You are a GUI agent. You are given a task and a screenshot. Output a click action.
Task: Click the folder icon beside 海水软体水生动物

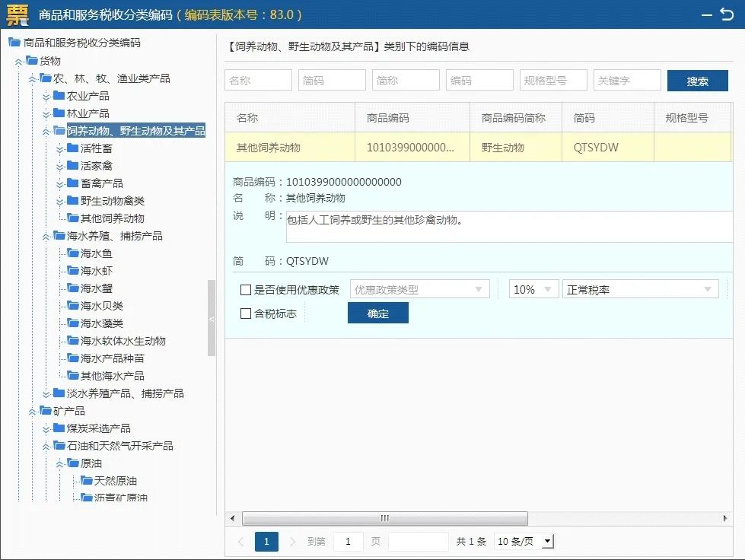(x=73, y=341)
